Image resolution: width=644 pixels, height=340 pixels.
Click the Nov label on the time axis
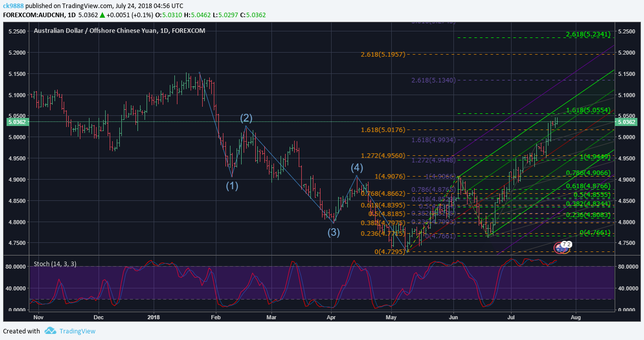click(x=38, y=318)
